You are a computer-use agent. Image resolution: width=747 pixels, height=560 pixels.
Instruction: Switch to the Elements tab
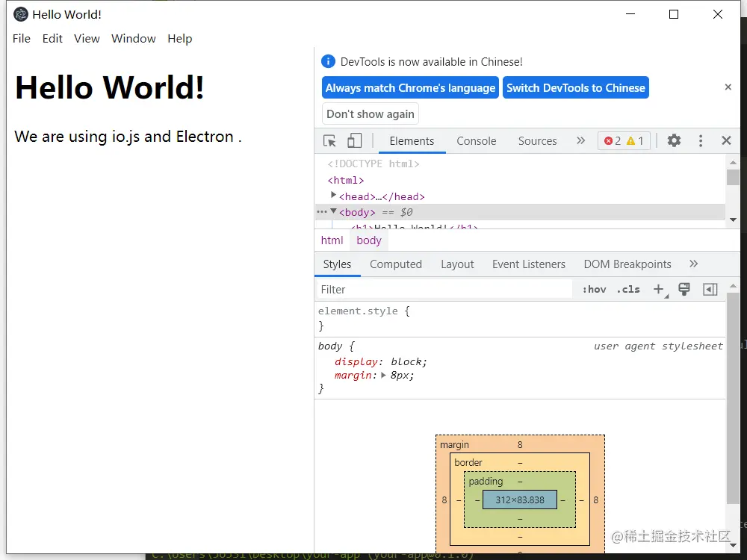pos(412,141)
